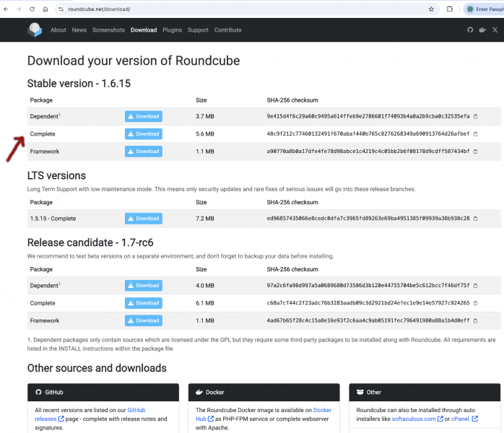Download LTS 1.5.15 Complete package
Viewport: 504px width, 433px height.
tap(144, 219)
